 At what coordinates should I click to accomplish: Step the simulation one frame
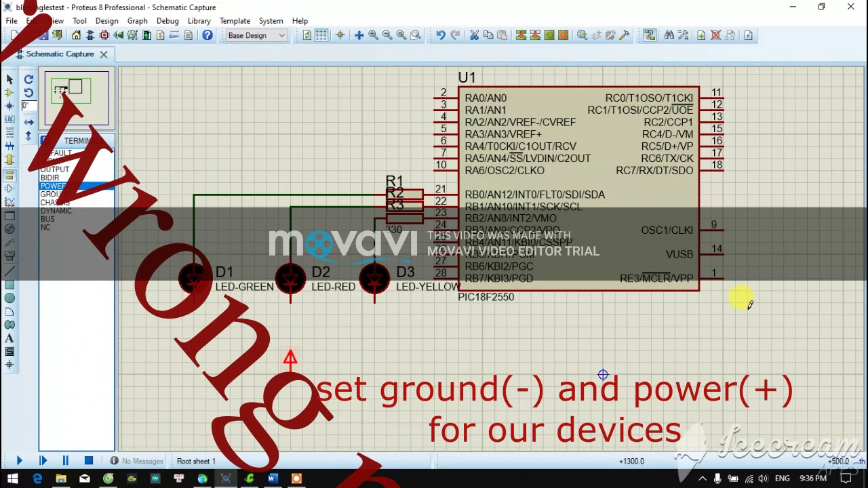pyautogui.click(x=43, y=461)
